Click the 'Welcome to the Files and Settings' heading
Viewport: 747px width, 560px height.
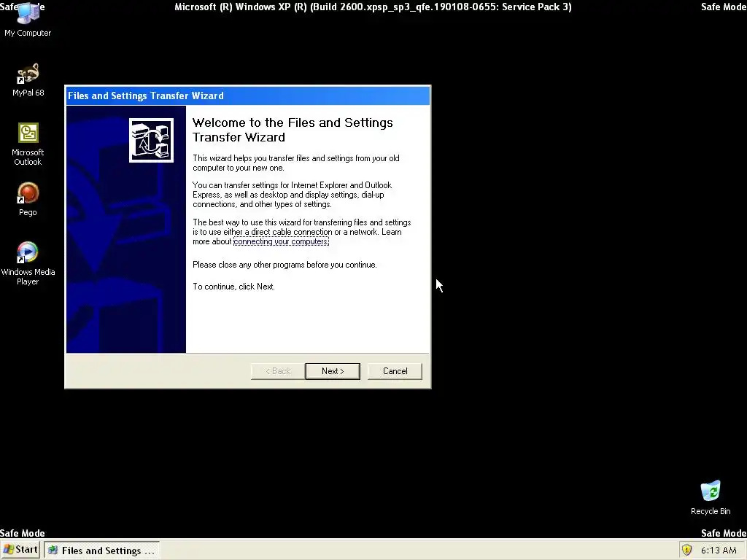(x=293, y=130)
